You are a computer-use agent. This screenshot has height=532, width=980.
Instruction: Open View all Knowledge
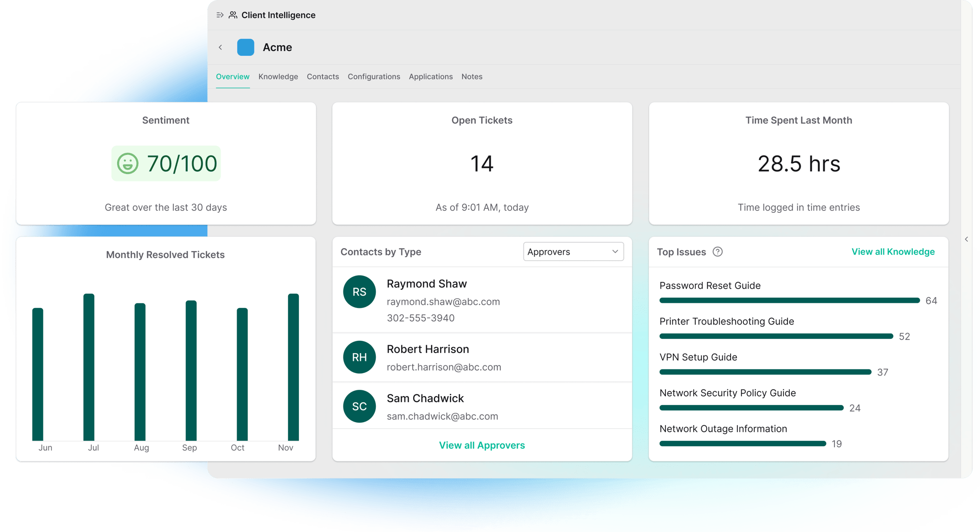(x=893, y=252)
